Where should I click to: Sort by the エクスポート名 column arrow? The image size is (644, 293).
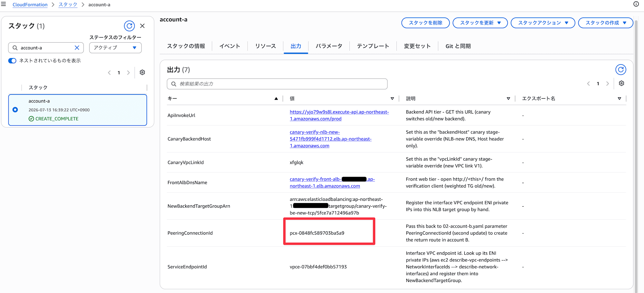tap(619, 99)
